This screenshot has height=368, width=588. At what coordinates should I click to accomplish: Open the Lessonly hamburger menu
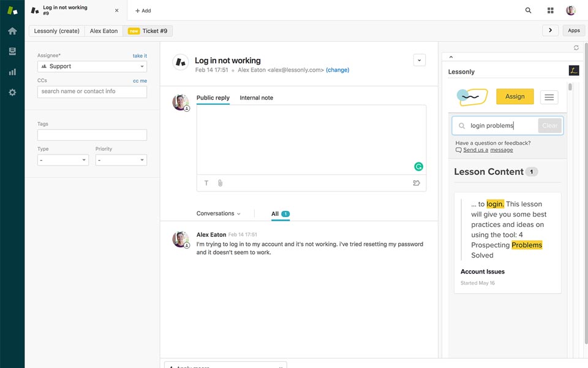point(549,98)
